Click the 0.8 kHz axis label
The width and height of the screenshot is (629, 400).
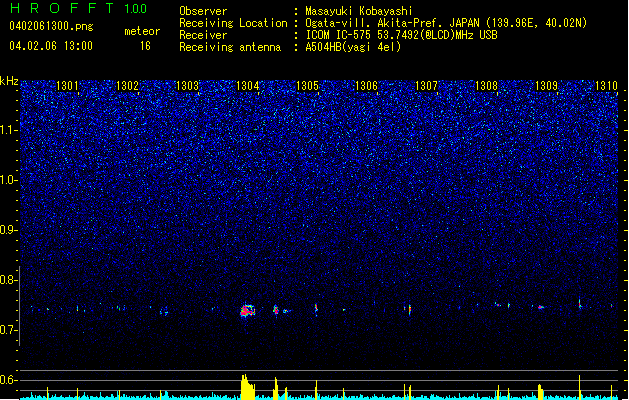tap(9, 280)
